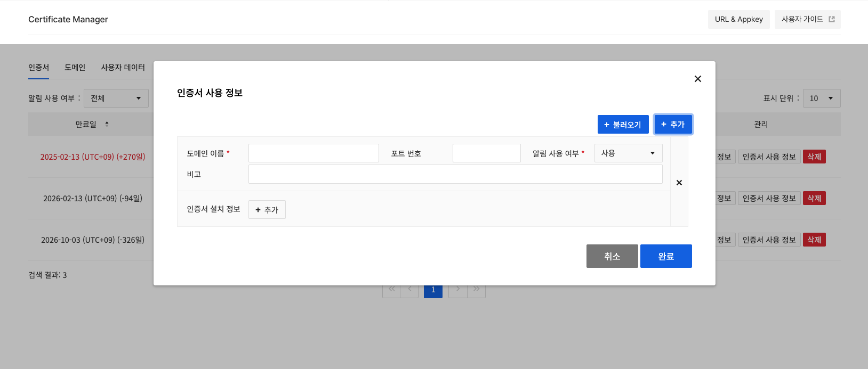Expand the 전체 notification filter dropdown
868x369 pixels.
[116, 99]
